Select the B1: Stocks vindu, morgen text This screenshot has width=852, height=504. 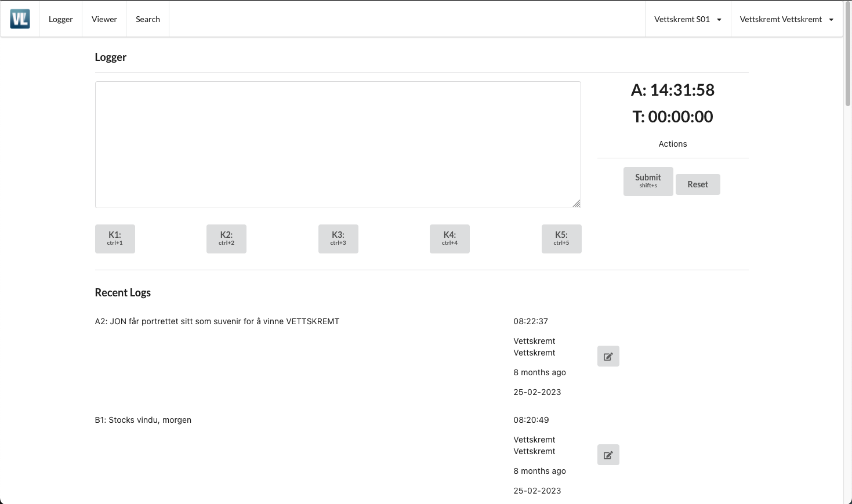(143, 420)
